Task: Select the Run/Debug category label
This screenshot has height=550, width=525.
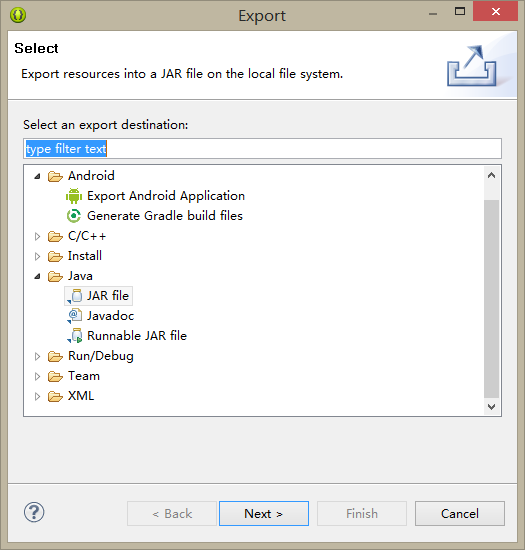Action: click(101, 356)
